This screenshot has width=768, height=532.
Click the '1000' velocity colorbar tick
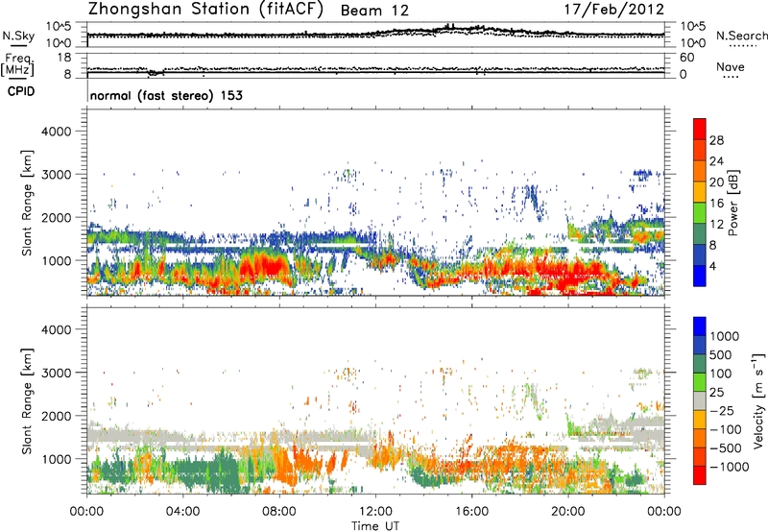[724, 336]
